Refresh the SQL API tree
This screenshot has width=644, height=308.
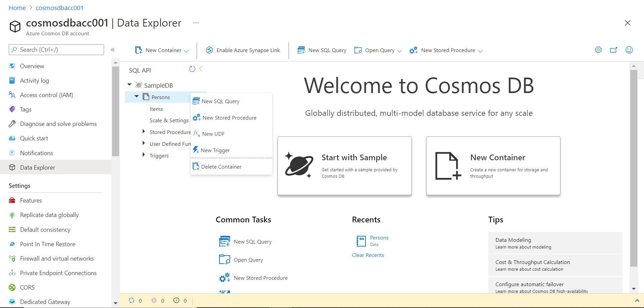(x=192, y=69)
